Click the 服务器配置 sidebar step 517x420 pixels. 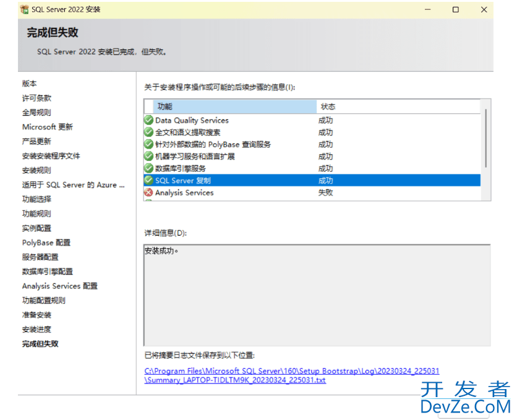coord(40,257)
